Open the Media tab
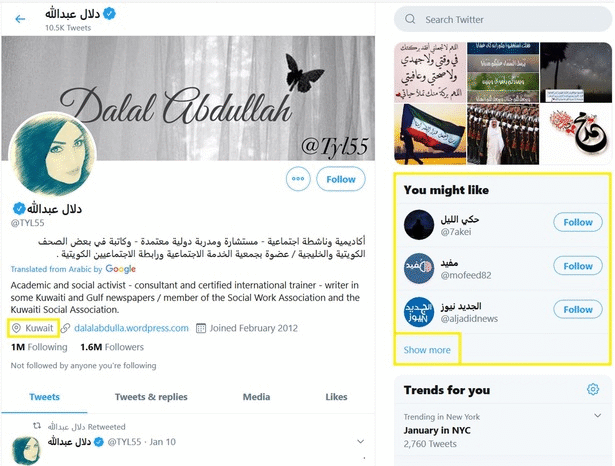The width and height of the screenshot is (615, 466). 256,397
